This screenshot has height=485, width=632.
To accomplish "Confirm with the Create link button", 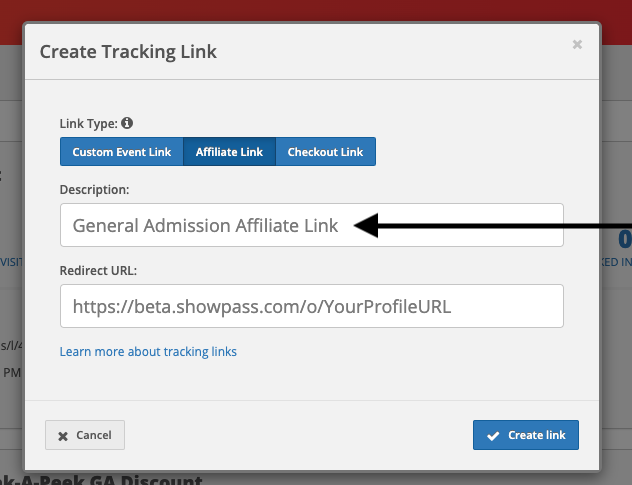I will coord(526,435).
